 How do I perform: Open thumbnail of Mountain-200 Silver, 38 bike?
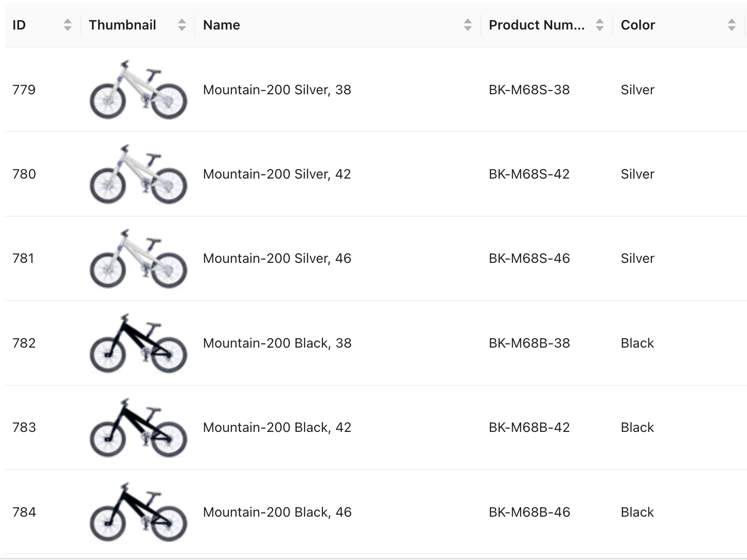pyautogui.click(x=138, y=90)
